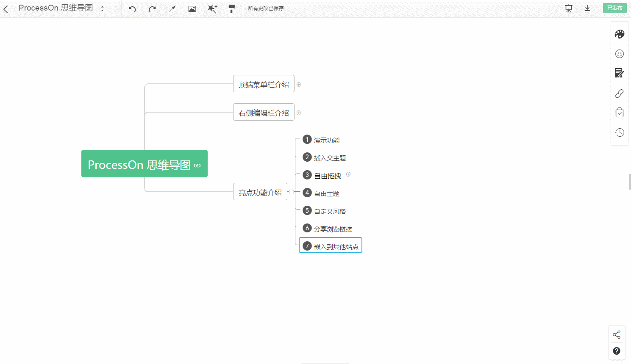Viewport: 631px width, 364px height.
Task: Click the green 已发布 publish button
Action: [614, 8]
